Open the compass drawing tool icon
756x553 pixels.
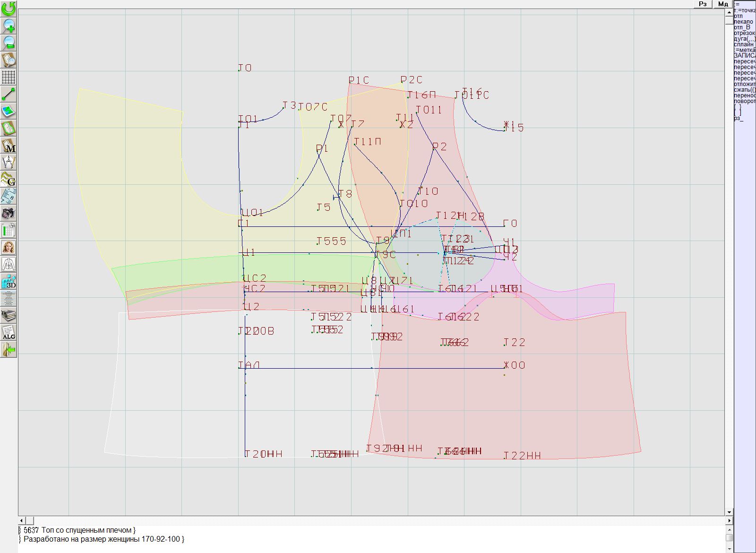[9, 162]
